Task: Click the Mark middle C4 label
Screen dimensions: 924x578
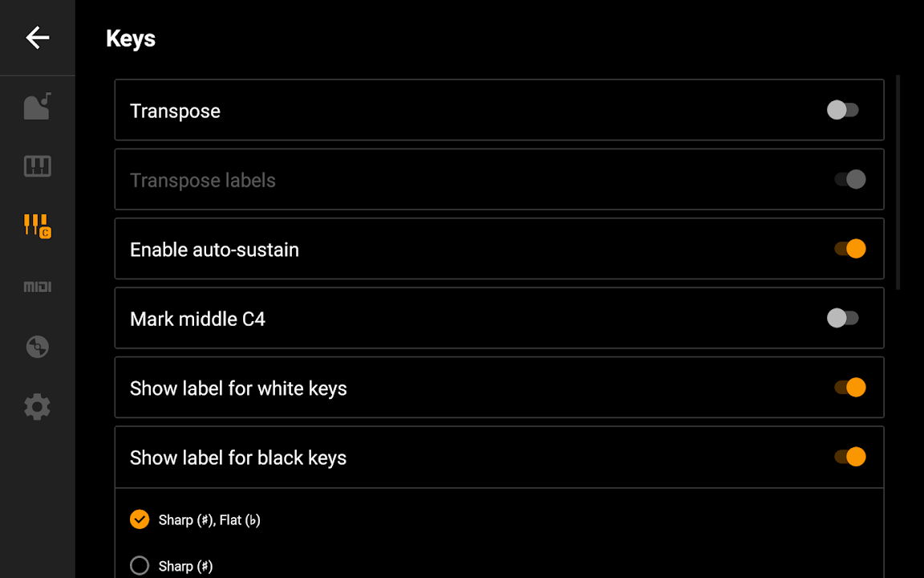Action: 197,319
